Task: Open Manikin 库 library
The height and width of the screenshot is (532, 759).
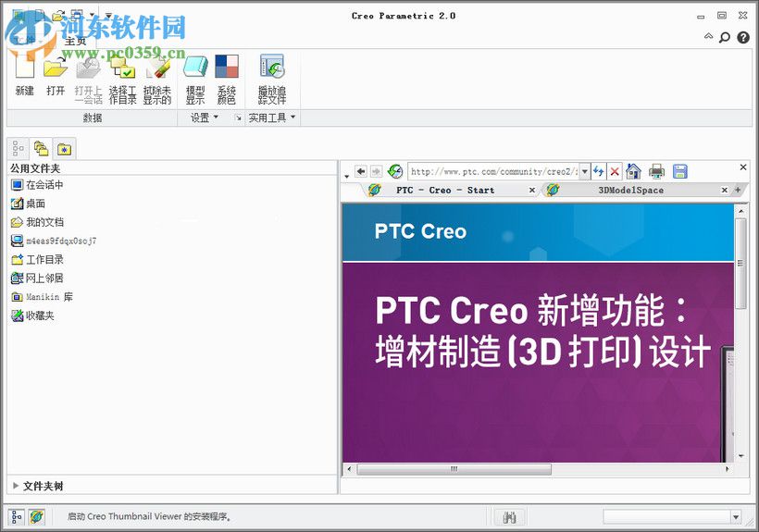Action: tap(42, 296)
